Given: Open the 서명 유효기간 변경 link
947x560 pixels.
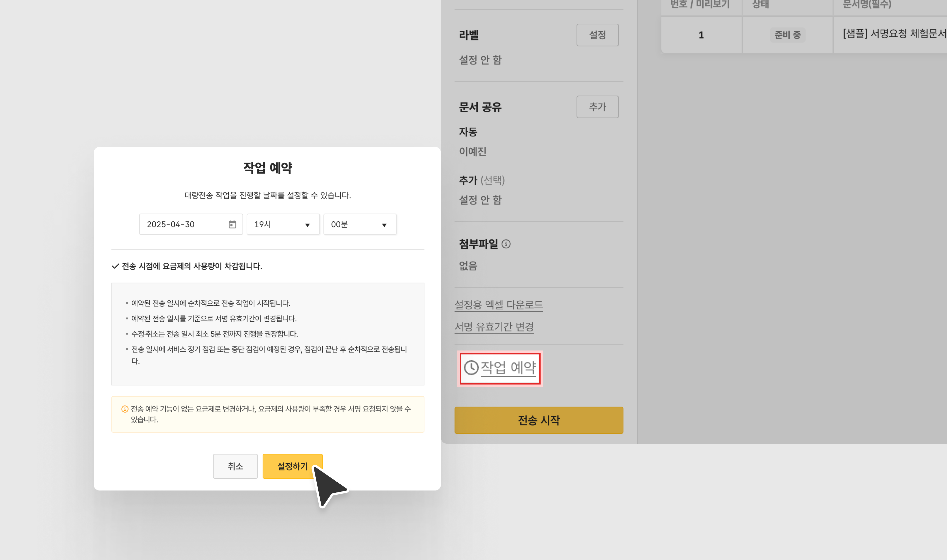Looking at the screenshot, I should coord(494,326).
